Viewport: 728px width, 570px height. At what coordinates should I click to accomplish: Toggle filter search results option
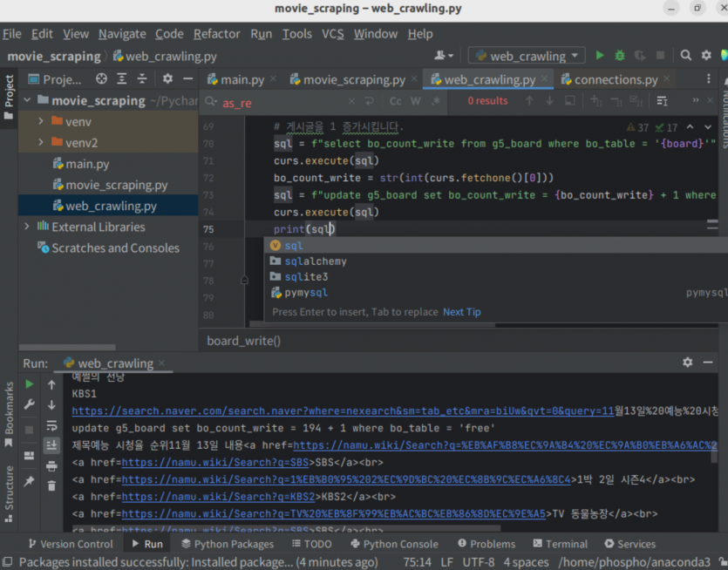click(662, 101)
